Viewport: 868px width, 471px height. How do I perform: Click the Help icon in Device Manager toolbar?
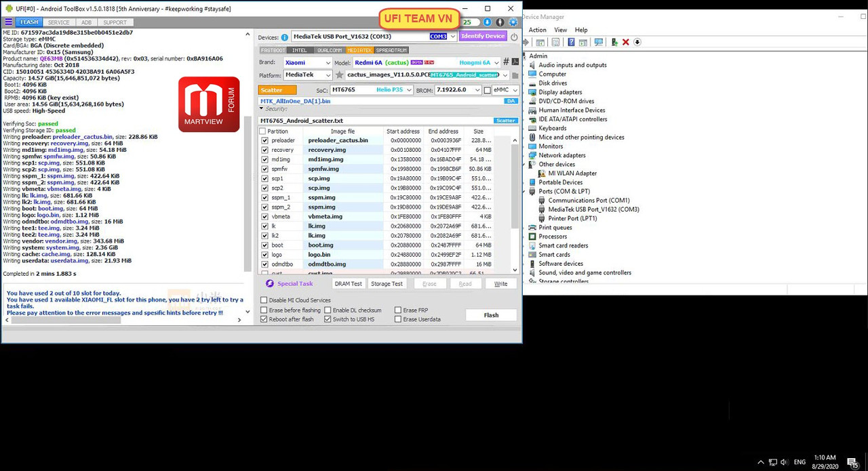(x=571, y=42)
